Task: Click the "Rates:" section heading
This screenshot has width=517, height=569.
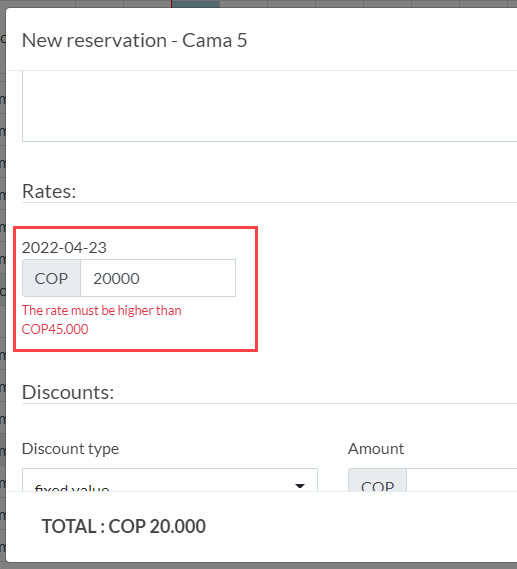Action: 49,191
